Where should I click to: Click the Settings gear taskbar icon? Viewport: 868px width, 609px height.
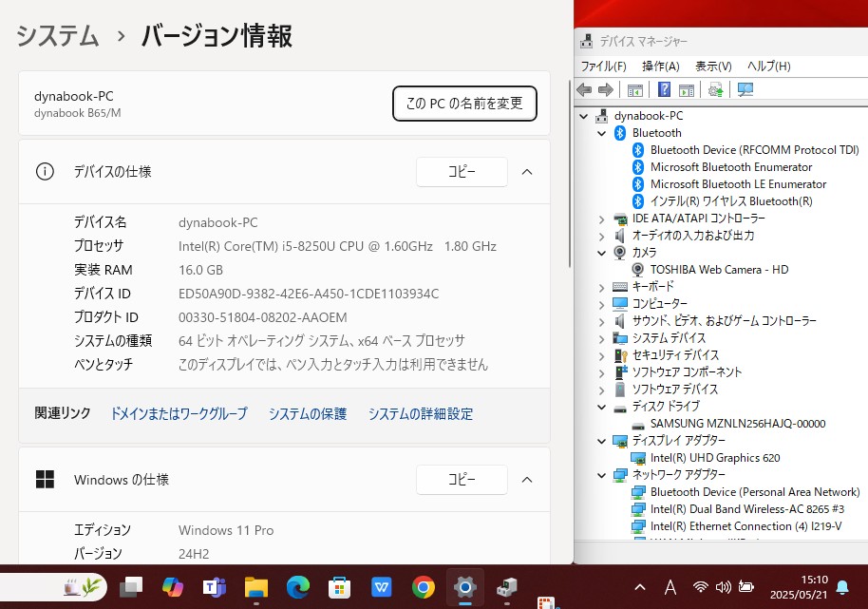(x=465, y=587)
